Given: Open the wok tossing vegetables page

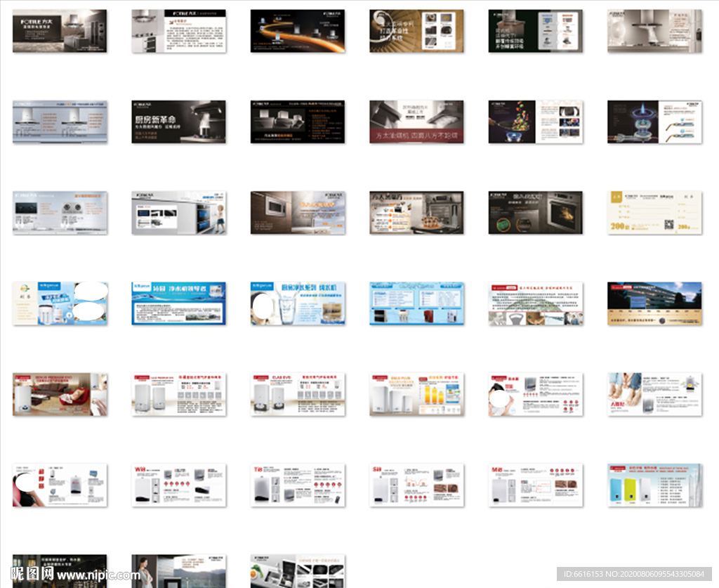Looking at the screenshot, I should pos(536,122).
